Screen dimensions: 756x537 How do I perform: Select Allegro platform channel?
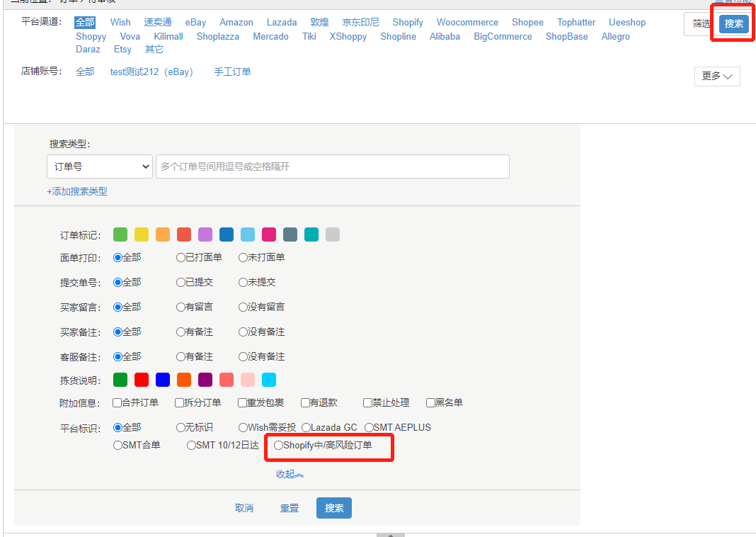click(615, 37)
